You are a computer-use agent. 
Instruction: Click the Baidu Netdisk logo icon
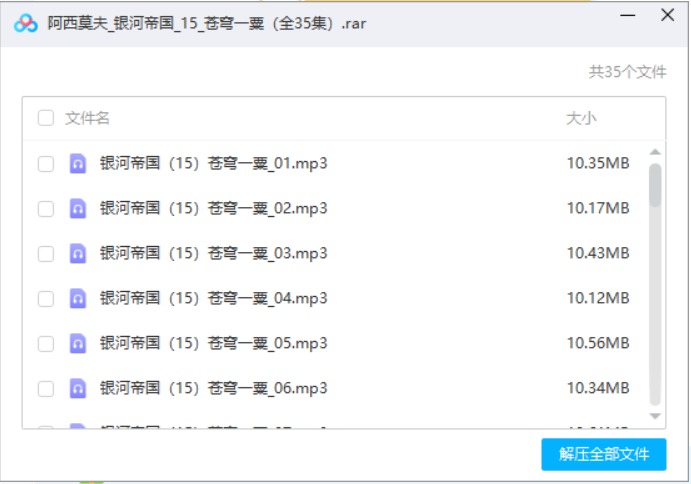pyautogui.click(x=26, y=23)
